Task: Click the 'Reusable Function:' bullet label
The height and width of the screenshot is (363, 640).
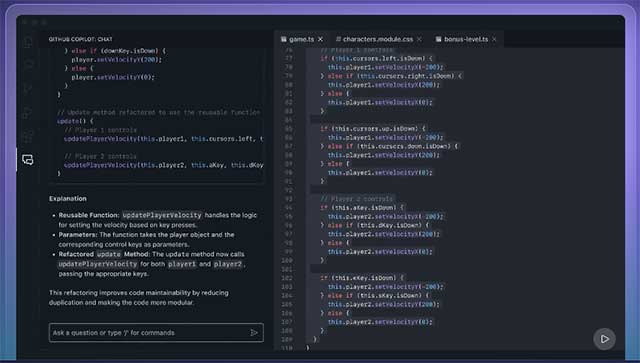Action: [x=89, y=215]
